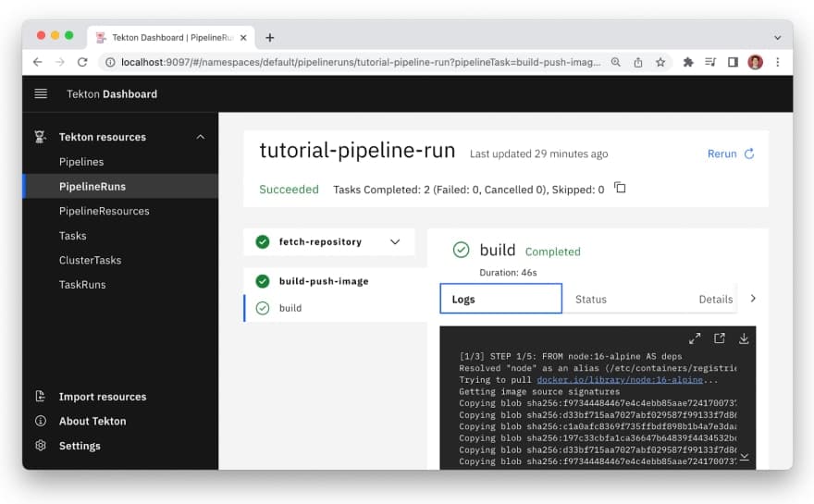
Task: Click fetch-repository green success check icon
Action: [263, 242]
